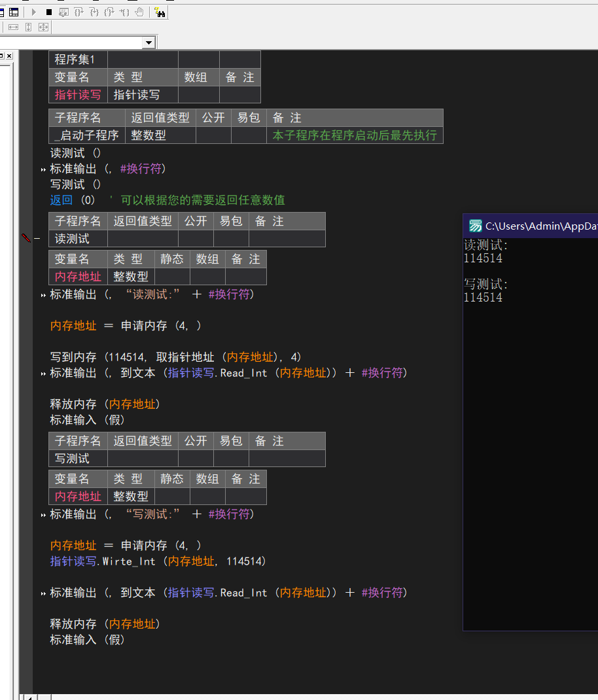
Task: Click the 写测试: output line in the console window
Action: pyautogui.click(x=486, y=284)
